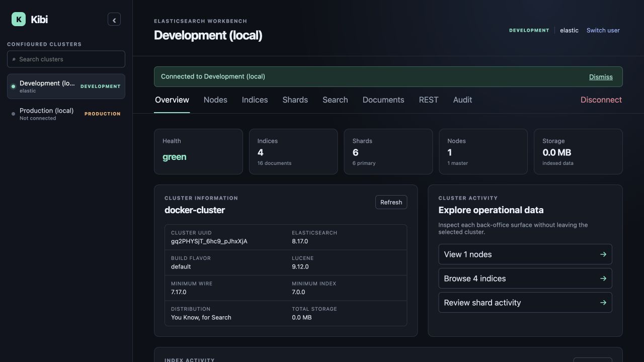Click the View 1 nodes button
The height and width of the screenshot is (362, 644).
pyautogui.click(x=525, y=254)
